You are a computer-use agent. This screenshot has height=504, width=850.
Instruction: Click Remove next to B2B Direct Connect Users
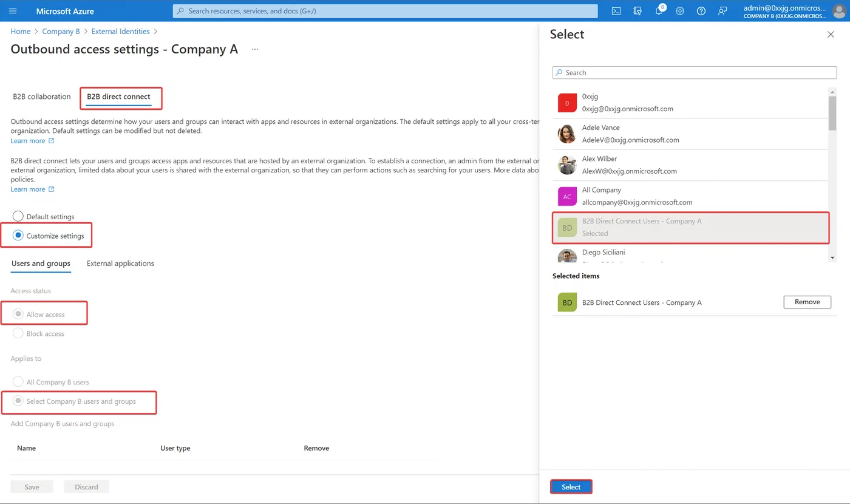click(807, 302)
